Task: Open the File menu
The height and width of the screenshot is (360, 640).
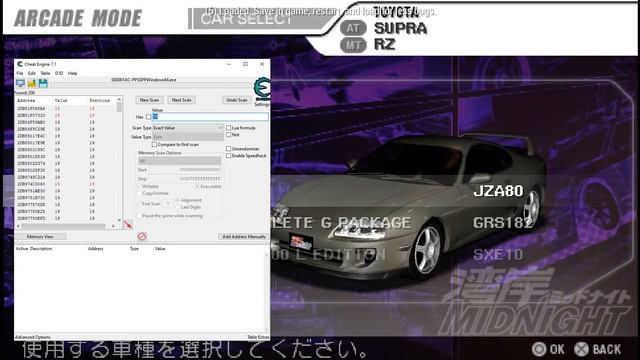Action: (20, 73)
